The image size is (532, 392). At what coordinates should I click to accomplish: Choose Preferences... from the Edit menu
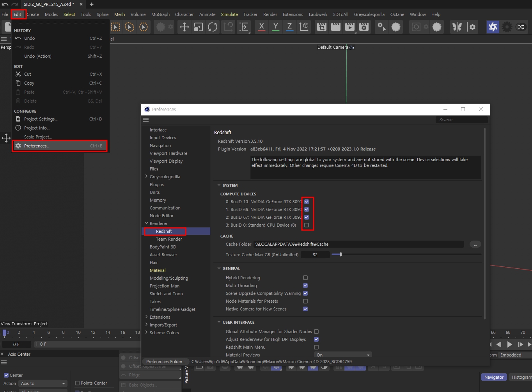click(x=60, y=146)
